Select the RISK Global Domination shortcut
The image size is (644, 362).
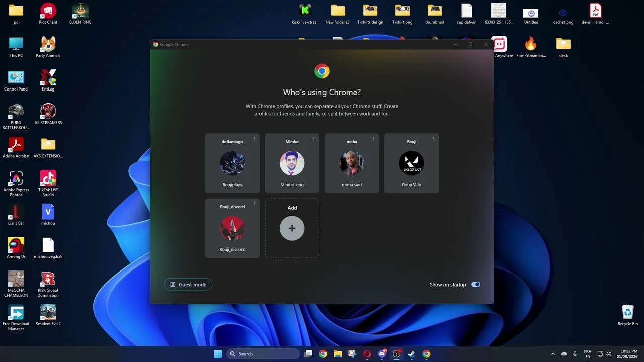(48, 284)
